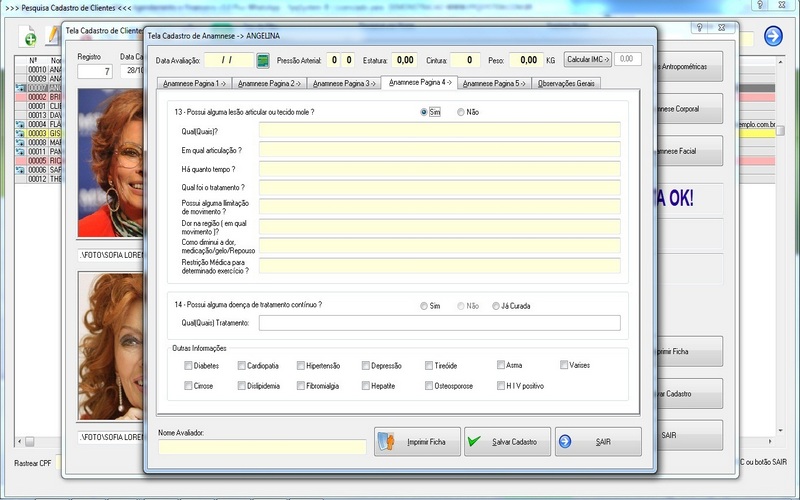Viewport: 800px width, 500px height.
Task: Click the Há quanto tempo field
Action: pyautogui.click(x=440, y=168)
